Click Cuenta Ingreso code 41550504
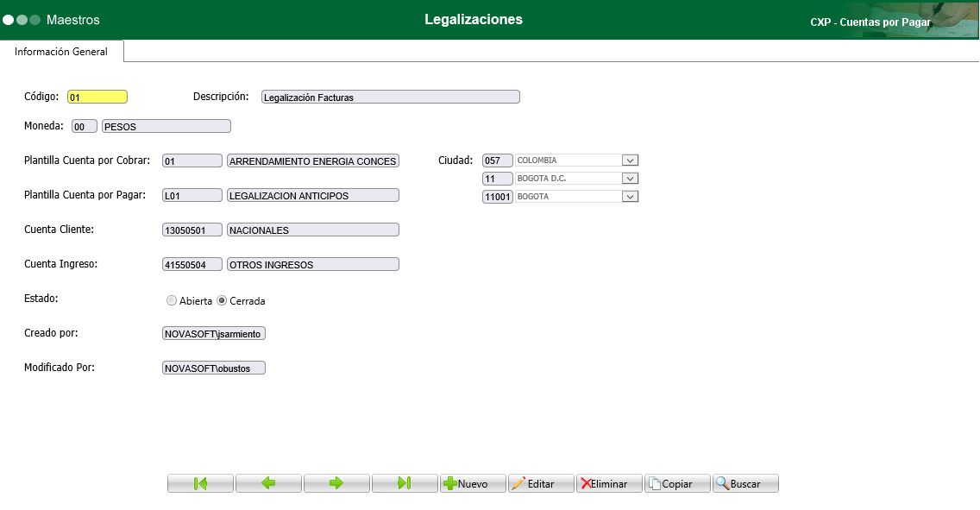The image size is (980, 510). coord(192,264)
